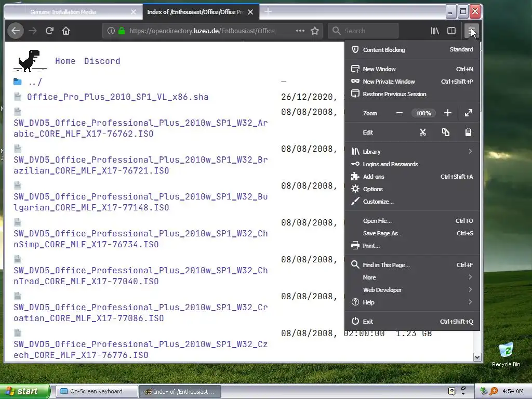
Task: Zoom in with the plus button
Action: 447,113
